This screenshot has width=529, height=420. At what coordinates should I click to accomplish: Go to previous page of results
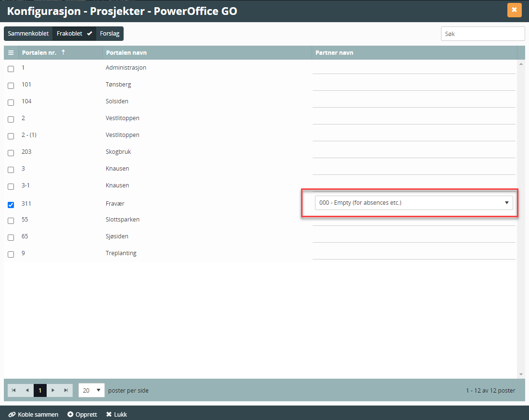point(27,391)
